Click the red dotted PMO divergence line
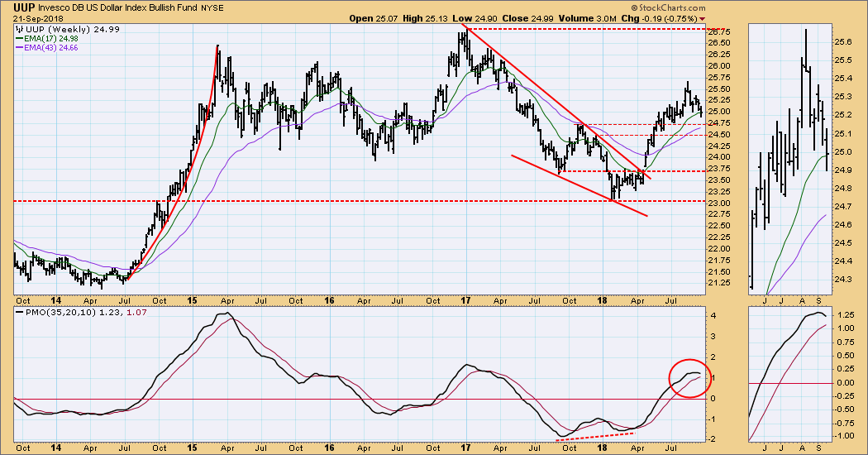868x455 pixels. (x=595, y=434)
